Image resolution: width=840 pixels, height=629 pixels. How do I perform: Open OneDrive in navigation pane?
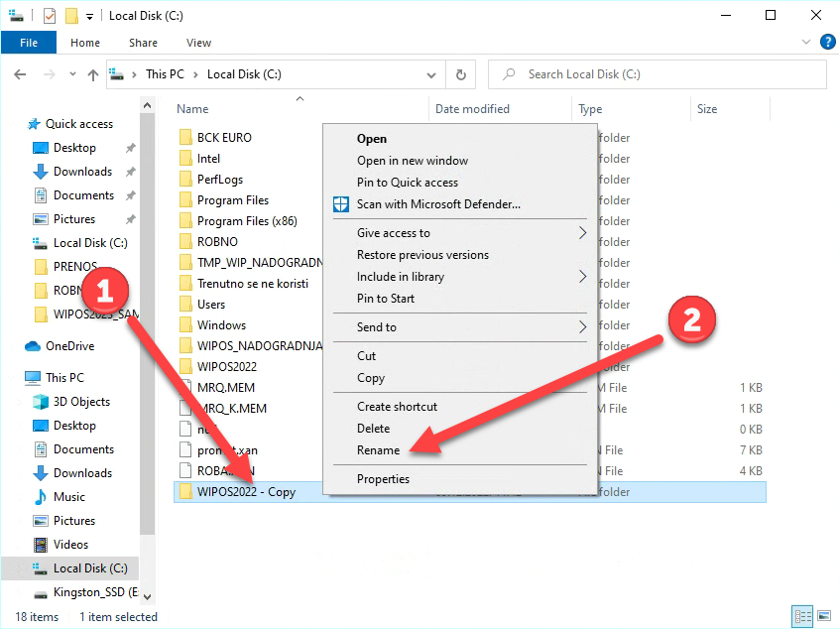(x=69, y=346)
